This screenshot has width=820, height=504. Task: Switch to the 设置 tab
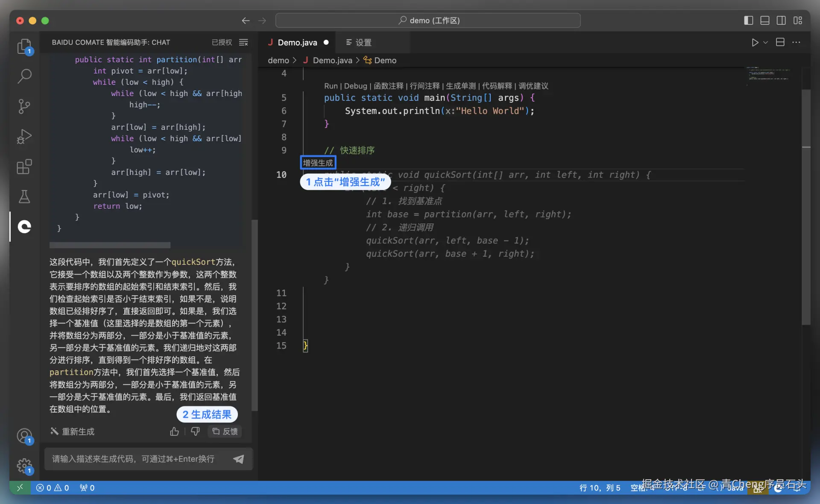363,42
